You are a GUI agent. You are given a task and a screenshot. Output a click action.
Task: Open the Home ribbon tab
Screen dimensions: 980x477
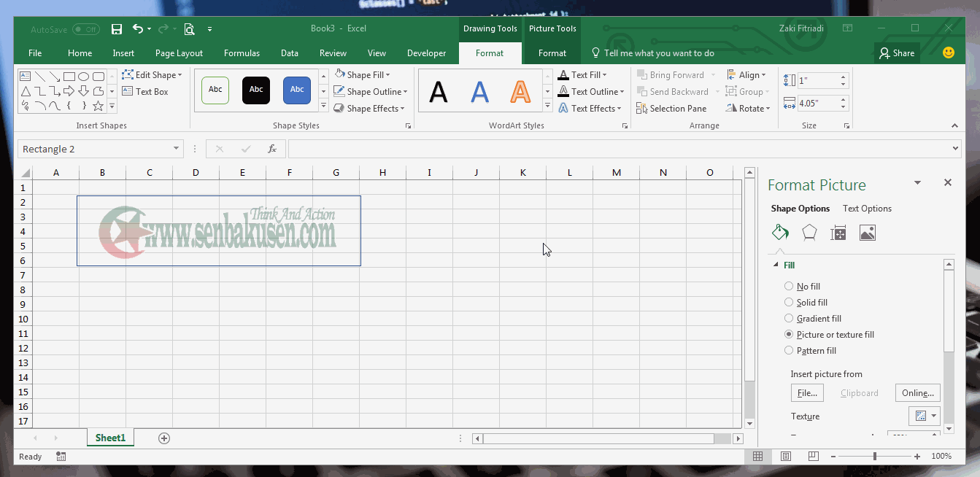[x=80, y=53]
